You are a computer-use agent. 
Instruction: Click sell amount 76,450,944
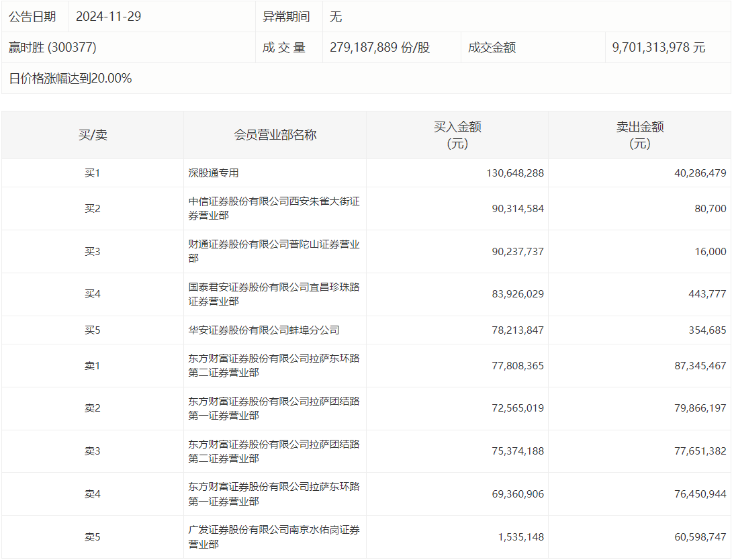coord(700,494)
